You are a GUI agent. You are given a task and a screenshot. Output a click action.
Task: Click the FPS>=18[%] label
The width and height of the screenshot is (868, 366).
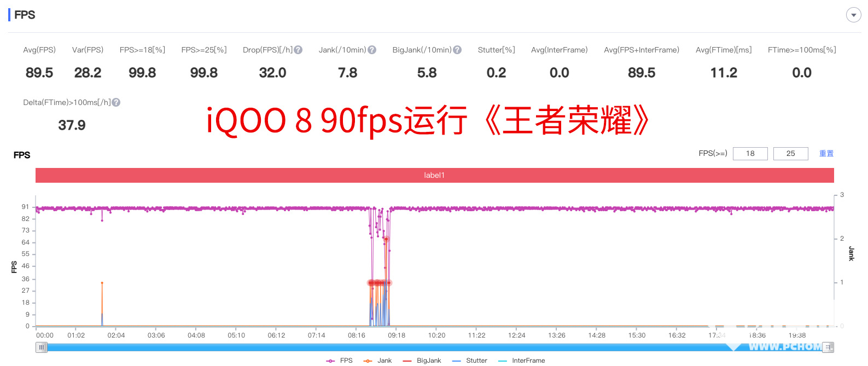coord(142,50)
